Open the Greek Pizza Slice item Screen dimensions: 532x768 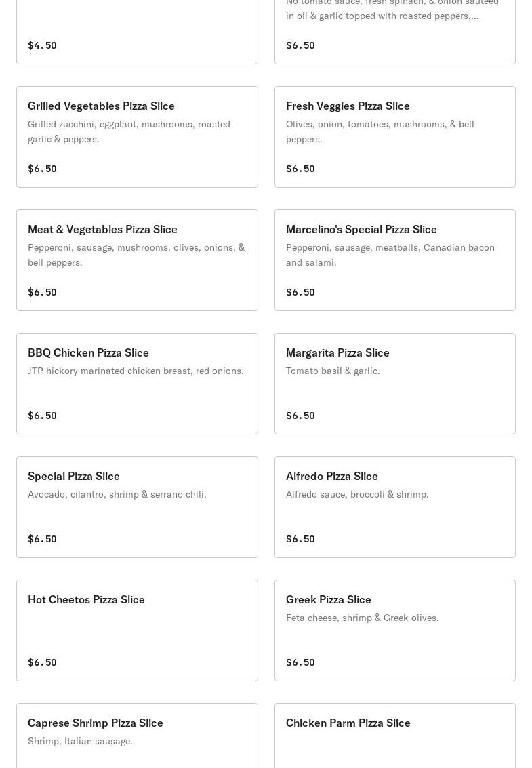[x=394, y=630]
